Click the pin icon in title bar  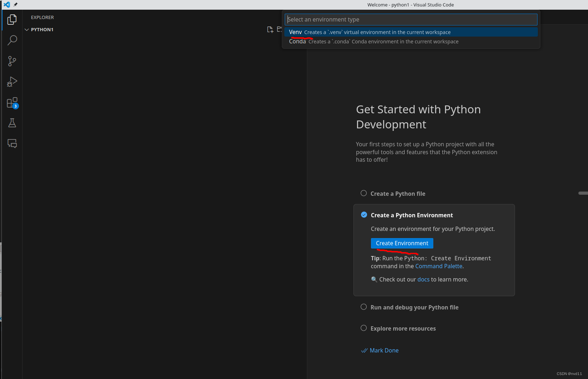pyautogui.click(x=15, y=5)
